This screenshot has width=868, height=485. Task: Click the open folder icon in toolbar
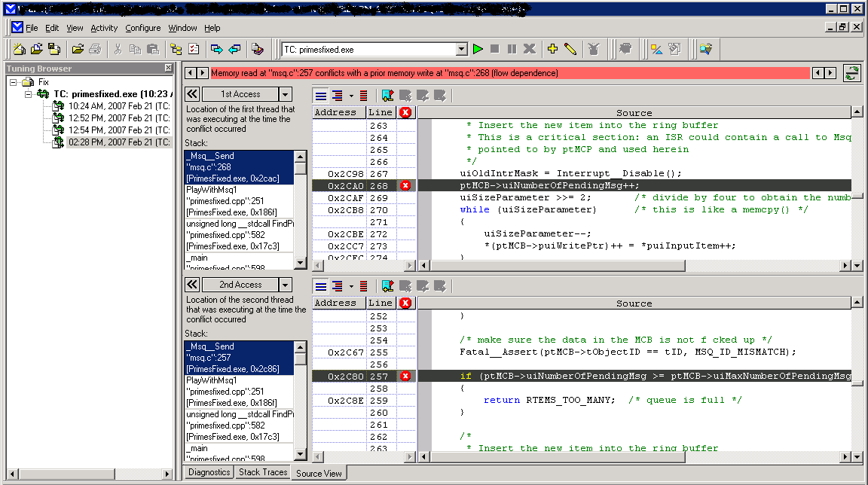coord(77,49)
